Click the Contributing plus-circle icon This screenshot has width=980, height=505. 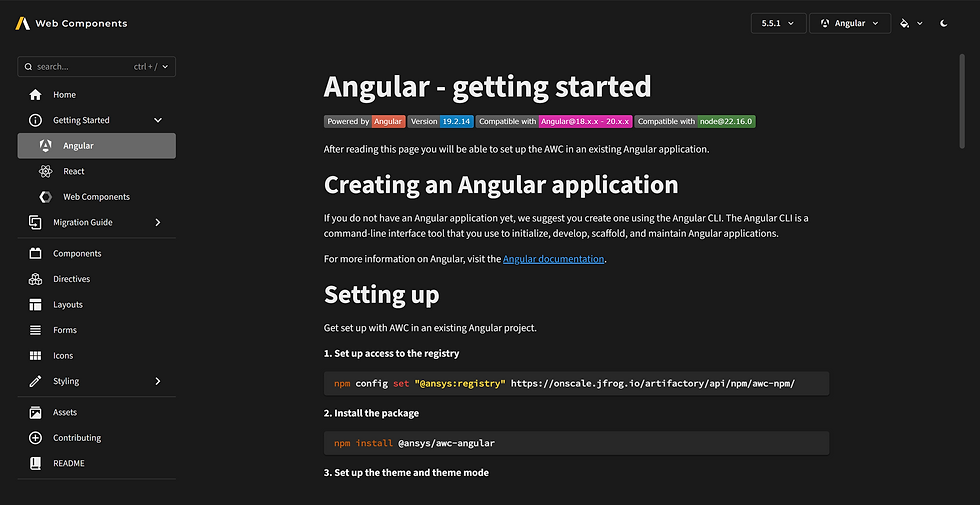(36, 438)
